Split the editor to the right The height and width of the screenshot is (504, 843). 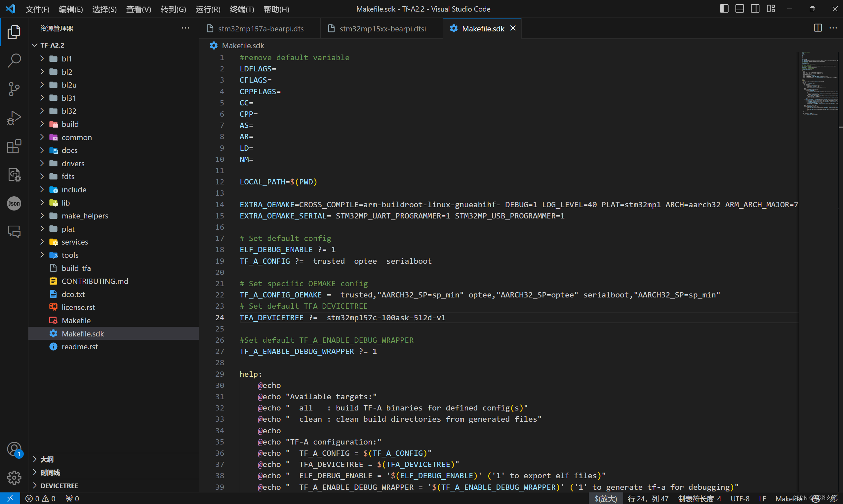point(818,28)
